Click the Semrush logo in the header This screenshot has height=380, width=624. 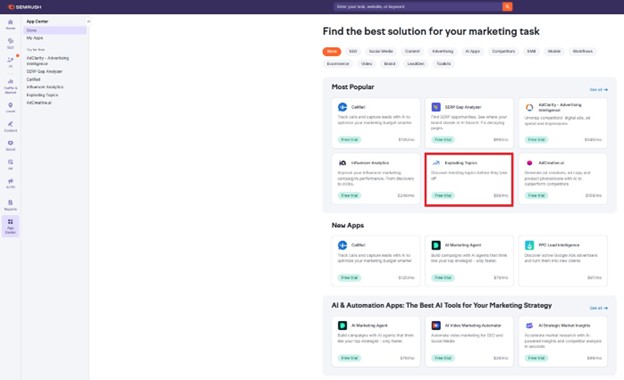(25, 7)
